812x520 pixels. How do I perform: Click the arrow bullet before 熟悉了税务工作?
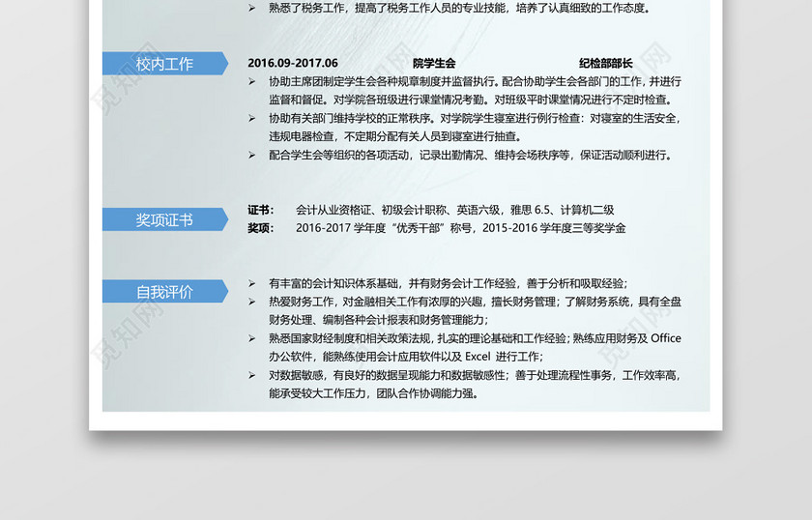click(251, 8)
